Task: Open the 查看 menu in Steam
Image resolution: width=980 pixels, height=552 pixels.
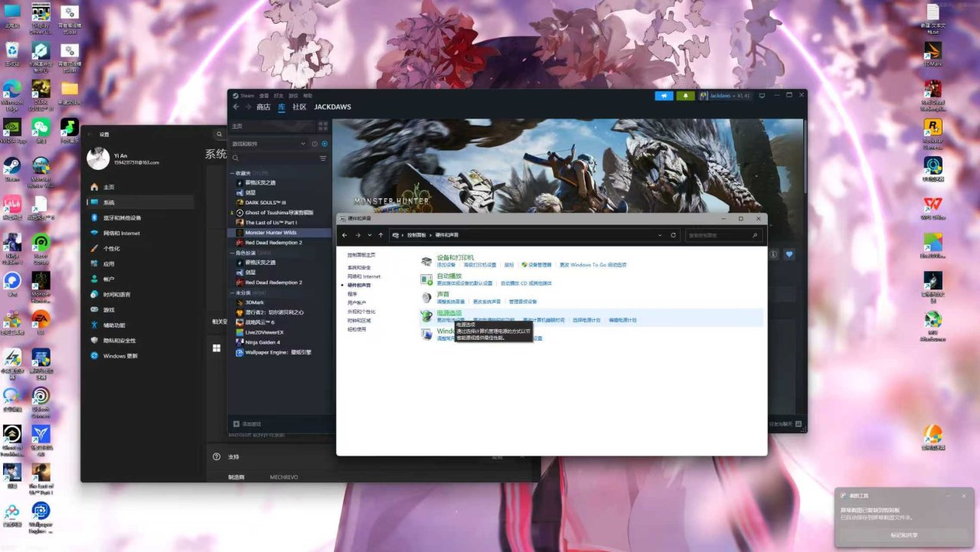Action: pos(263,96)
